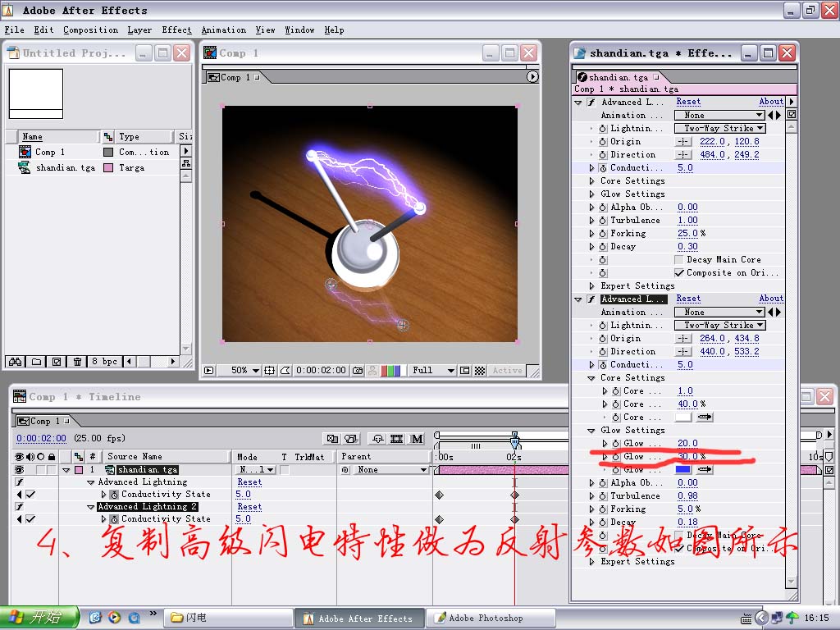840x630 pixels.
Task: Uncheck the first Composite on Original checkbox
Action: tap(679, 272)
